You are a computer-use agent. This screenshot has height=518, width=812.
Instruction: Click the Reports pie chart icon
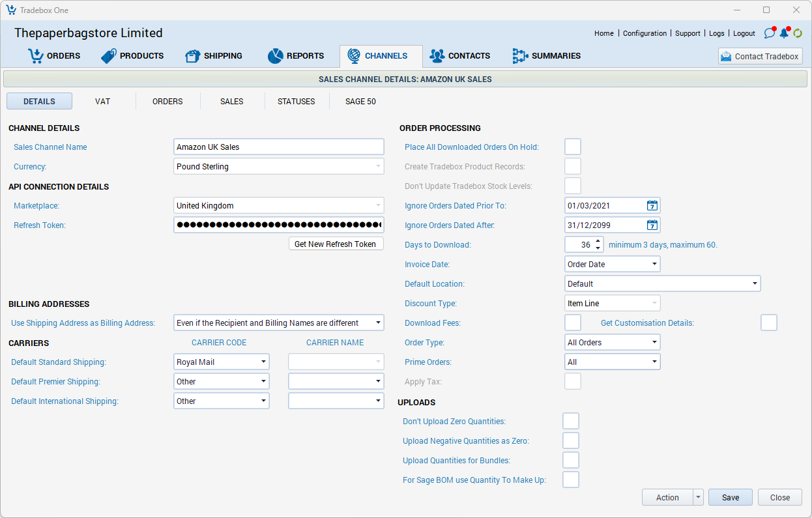tap(275, 56)
